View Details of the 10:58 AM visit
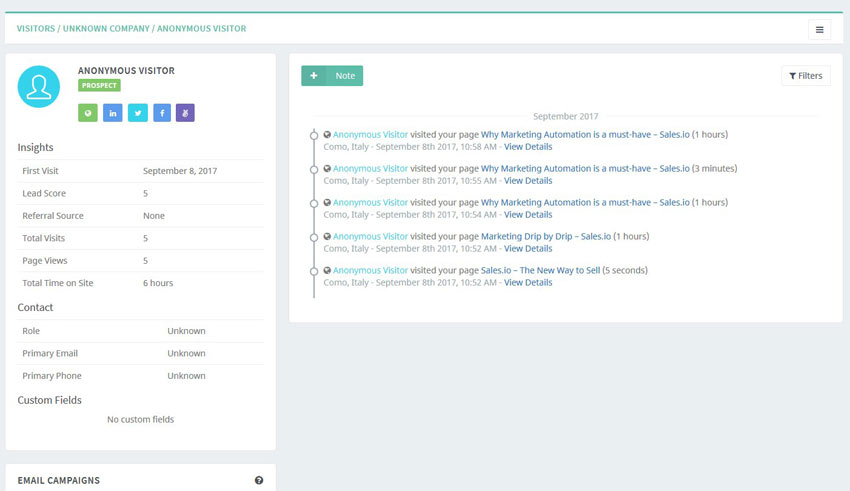The image size is (850, 491). point(528,147)
